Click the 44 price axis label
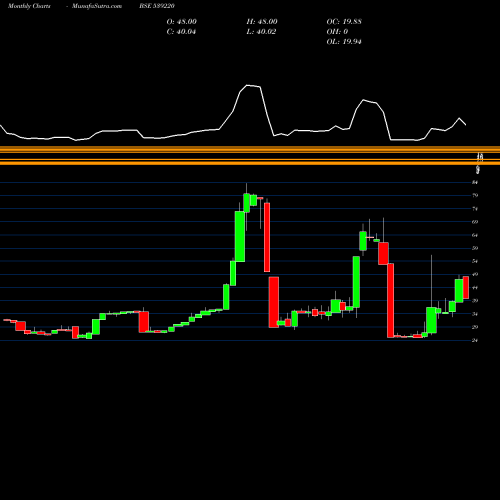 pyautogui.click(x=475, y=288)
